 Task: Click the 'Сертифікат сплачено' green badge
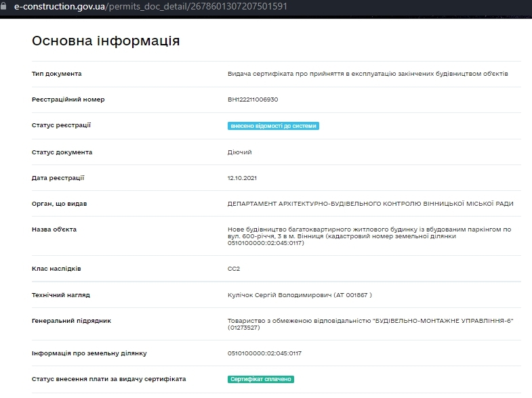click(260, 379)
